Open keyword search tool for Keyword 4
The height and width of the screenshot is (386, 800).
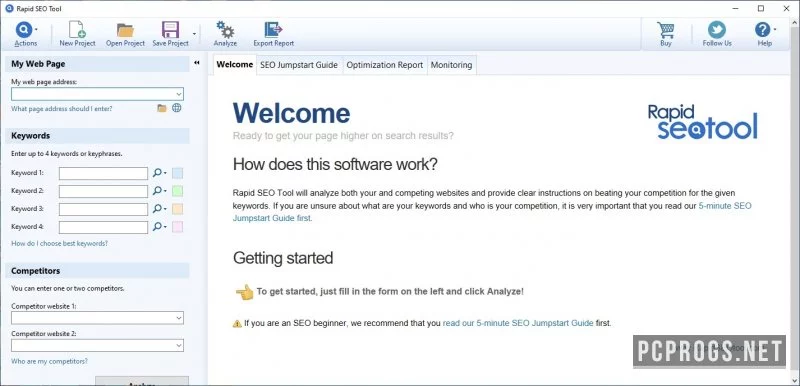click(x=160, y=226)
